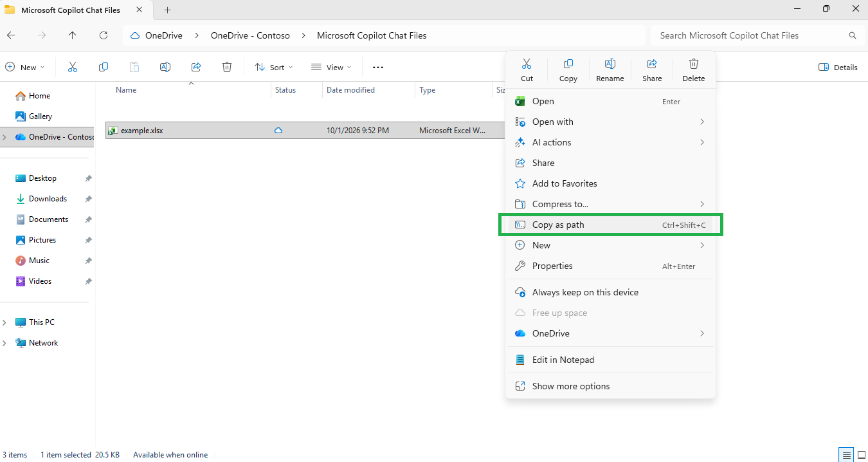Open the See more ellipsis menu
Screen dimensions: 868x462
point(378,67)
